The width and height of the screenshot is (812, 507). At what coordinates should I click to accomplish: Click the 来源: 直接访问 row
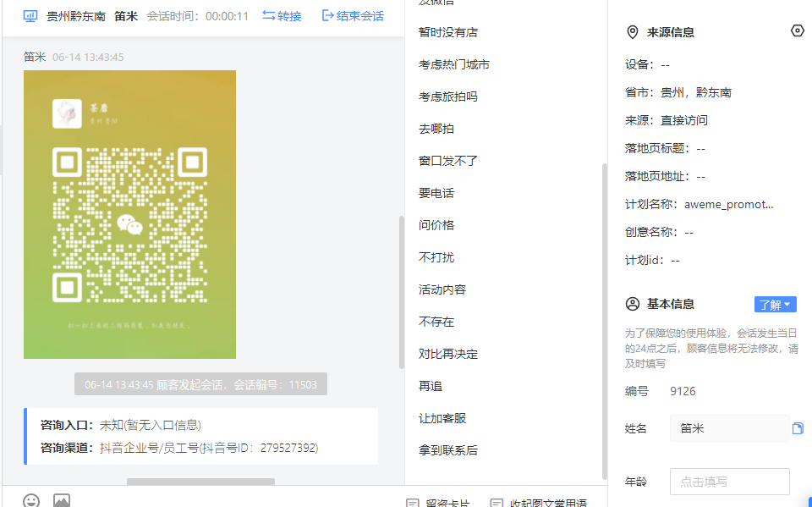[667, 121]
